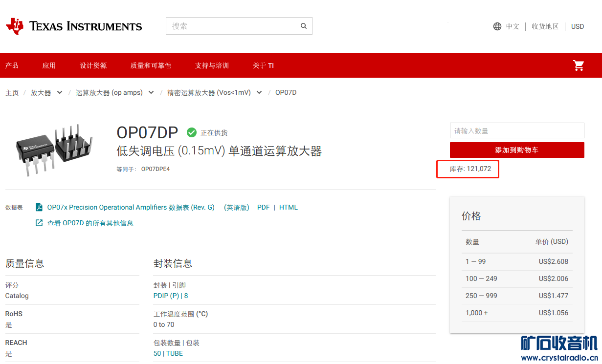Screen dimensions: 602x364
Task: Open the 产品 menu
Action: 12,65
